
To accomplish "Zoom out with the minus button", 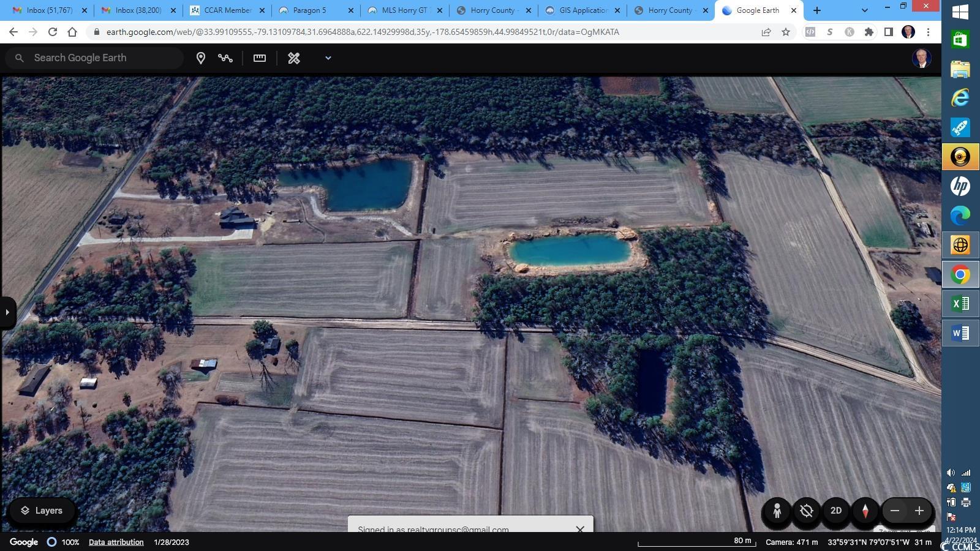I will coord(895,511).
